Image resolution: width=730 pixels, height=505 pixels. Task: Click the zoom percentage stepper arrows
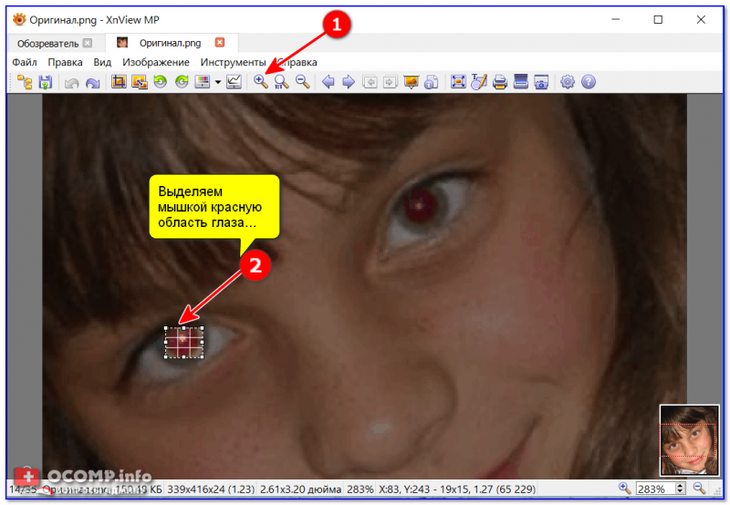click(x=680, y=489)
